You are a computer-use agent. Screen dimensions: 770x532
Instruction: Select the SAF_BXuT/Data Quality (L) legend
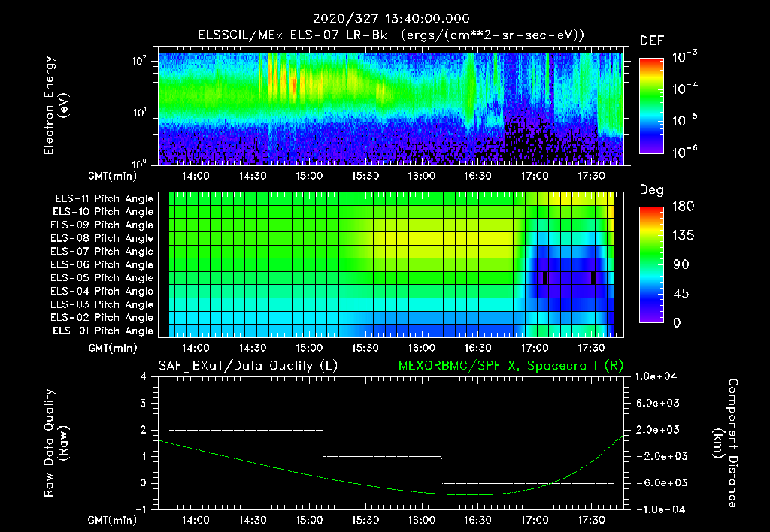[248, 366]
